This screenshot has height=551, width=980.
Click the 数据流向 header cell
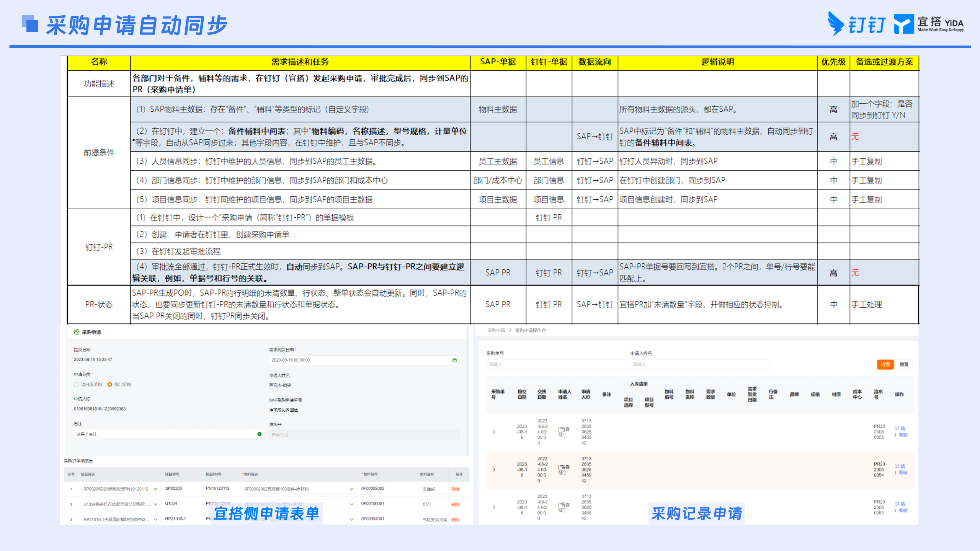595,62
